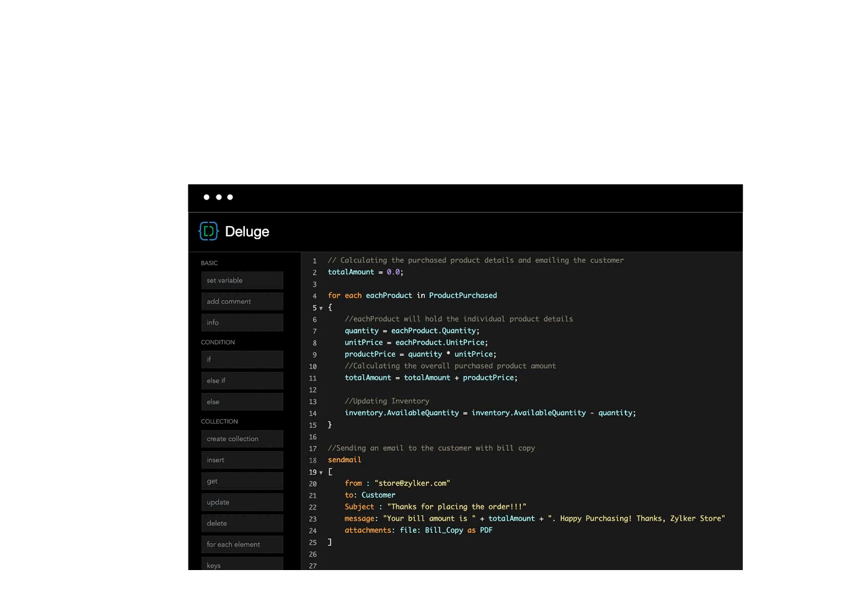Click the Subject line in sendmail
Viewport: 868px width, 606px height.
435,507
